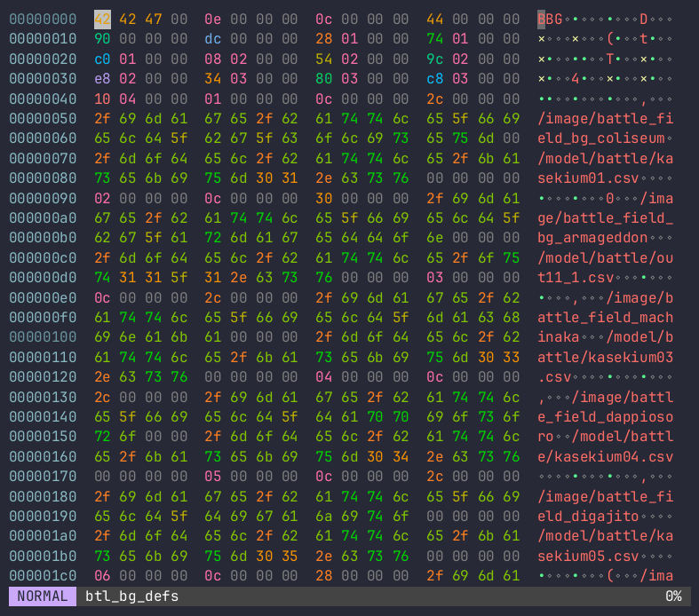Screen dimensions: 699x616
Task: Select byte 30 in row 00000090
Action: click(x=323, y=198)
